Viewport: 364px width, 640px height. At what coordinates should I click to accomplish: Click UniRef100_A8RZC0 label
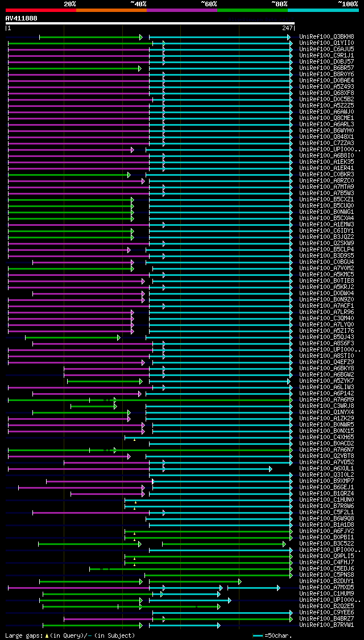(326, 180)
